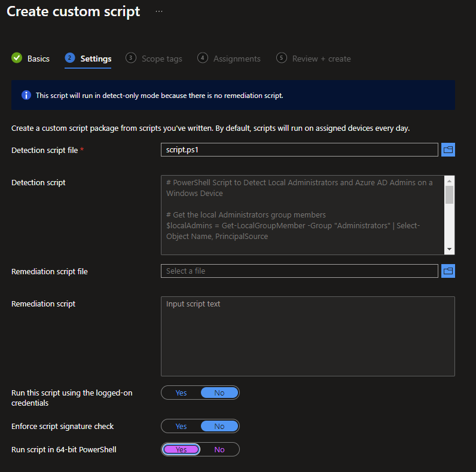Screen dimensions: 476x472
Task: Click the detect-only mode info message
Action: pyautogui.click(x=160, y=96)
